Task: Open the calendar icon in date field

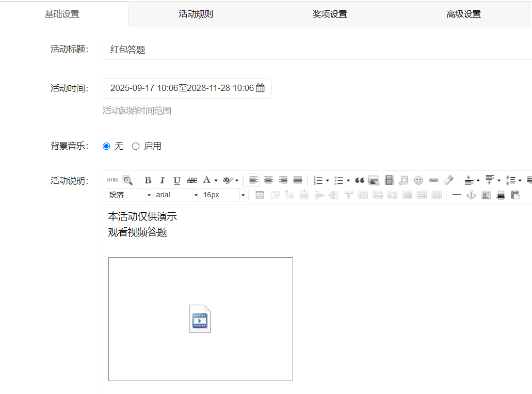Action: 260,88
